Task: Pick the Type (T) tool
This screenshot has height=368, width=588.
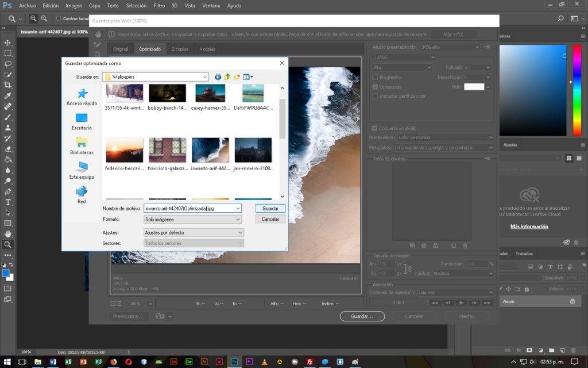Action: click(x=8, y=202)
